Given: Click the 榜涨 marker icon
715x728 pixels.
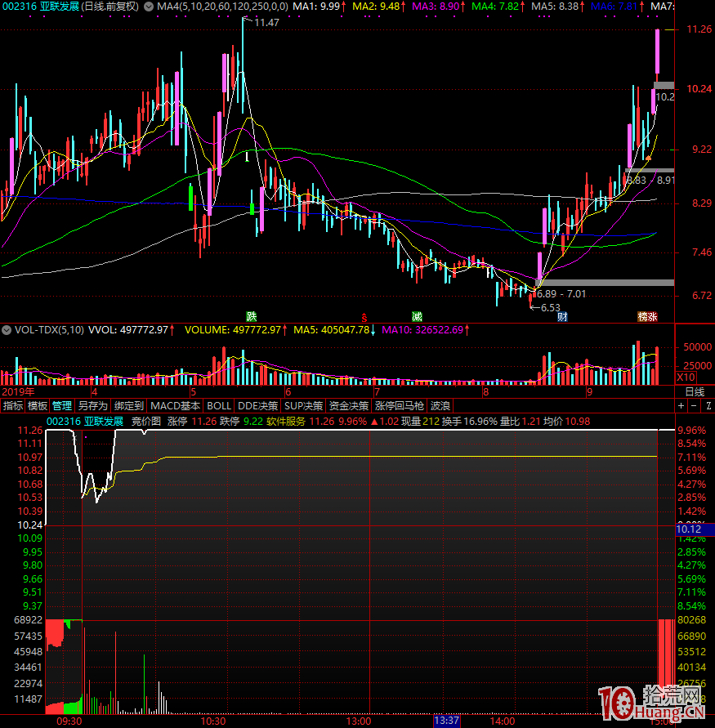Looking at the screenshot, I should tap(647, 317).
